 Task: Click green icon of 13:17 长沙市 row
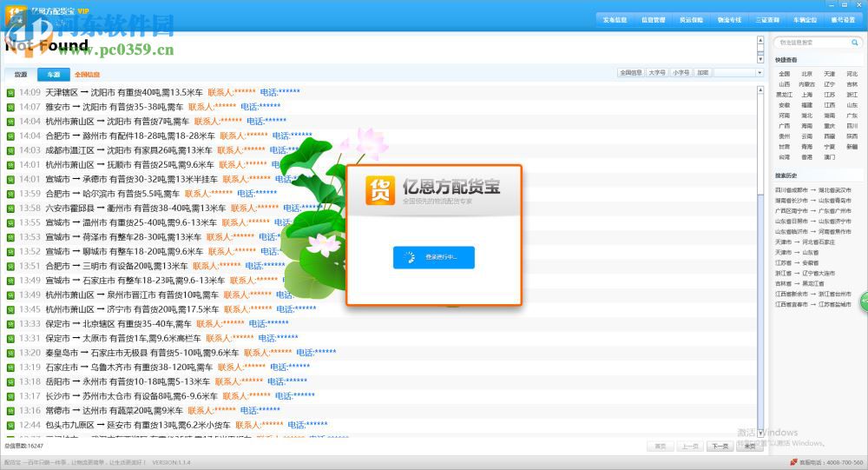click(10, 396)
